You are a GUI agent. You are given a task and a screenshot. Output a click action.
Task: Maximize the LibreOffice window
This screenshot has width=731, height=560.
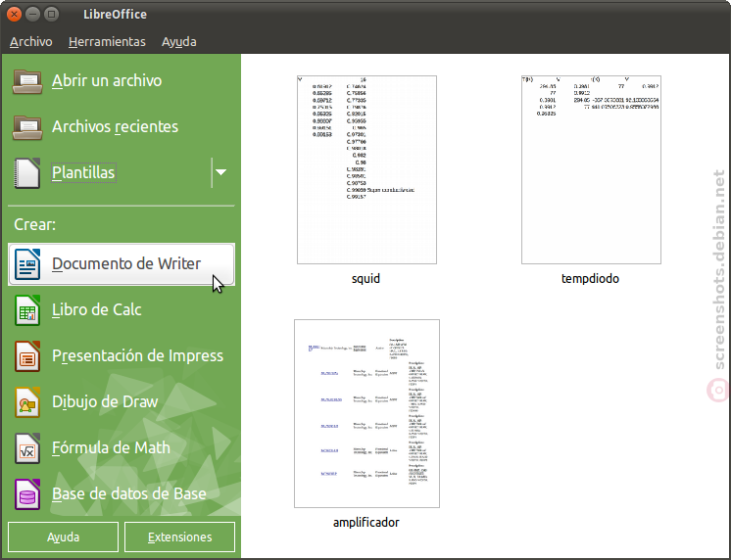click(x=51, y=14)
